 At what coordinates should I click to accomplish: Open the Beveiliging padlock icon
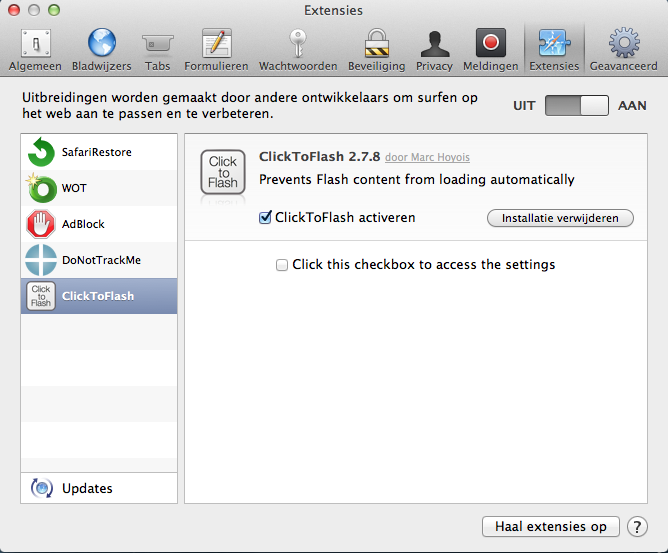coord(377,43)
